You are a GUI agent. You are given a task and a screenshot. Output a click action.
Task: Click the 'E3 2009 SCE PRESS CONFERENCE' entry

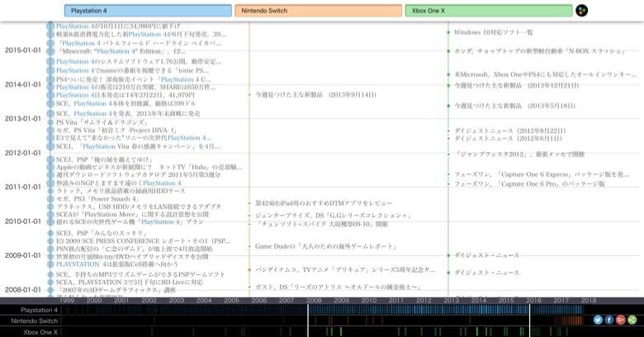[143, 241]
